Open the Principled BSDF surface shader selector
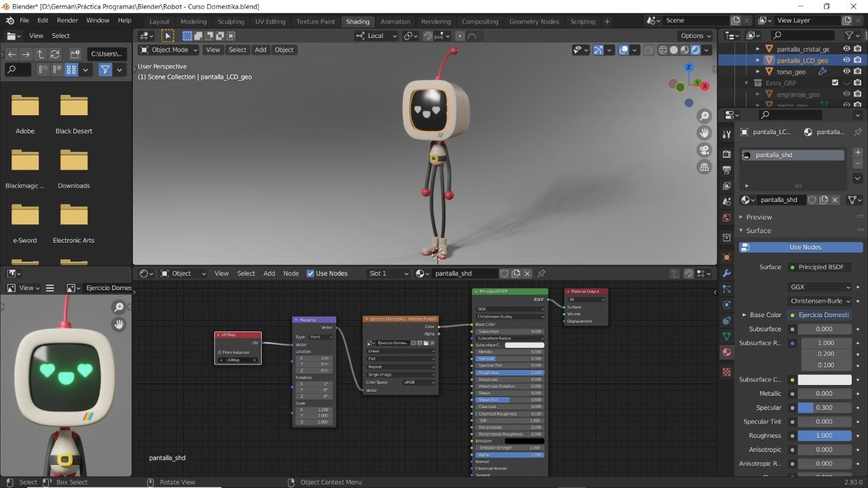868x488 pixels. point(821,267)
